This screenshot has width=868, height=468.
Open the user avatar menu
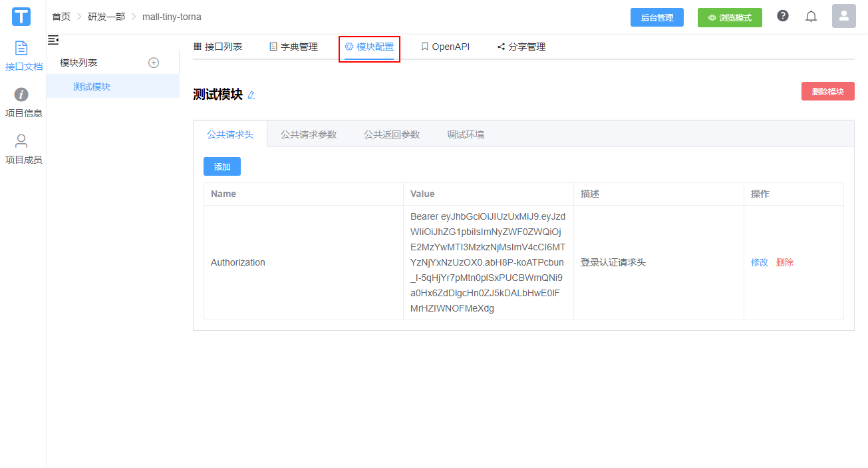click(844, 16)
